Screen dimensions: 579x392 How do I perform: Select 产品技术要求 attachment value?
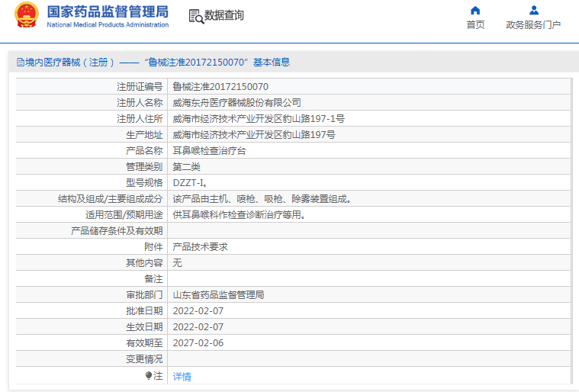200,247
